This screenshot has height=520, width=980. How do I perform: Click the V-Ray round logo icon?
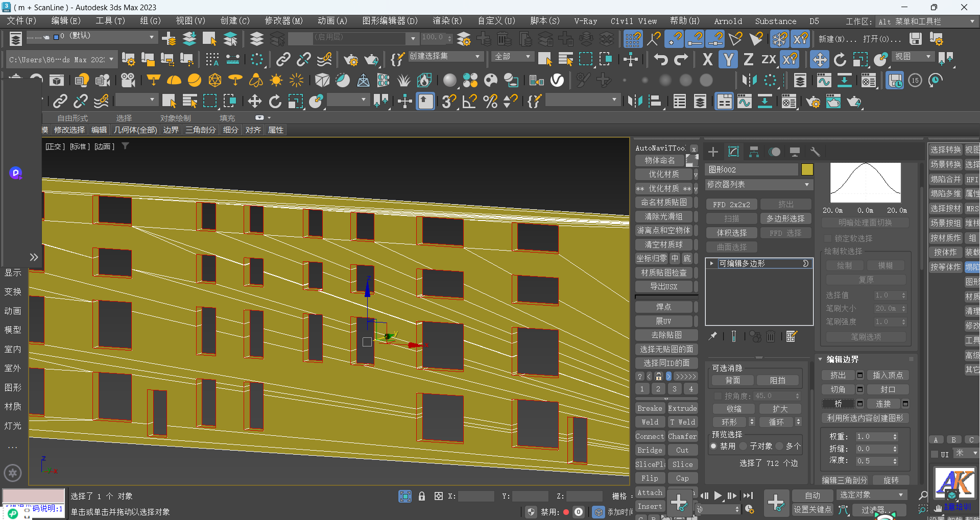click(x=557, y=80)
